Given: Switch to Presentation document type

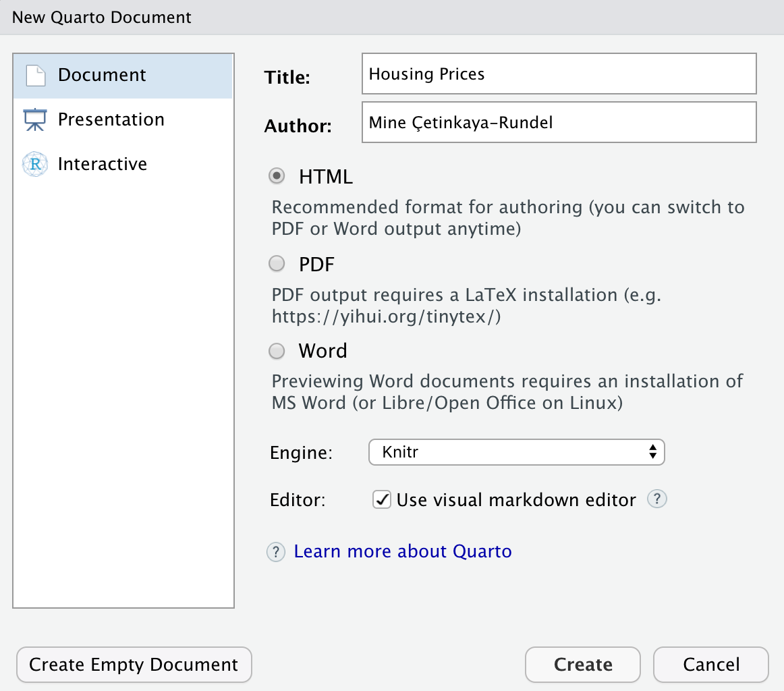Looking at the screenshot, I should pos(111,119).
